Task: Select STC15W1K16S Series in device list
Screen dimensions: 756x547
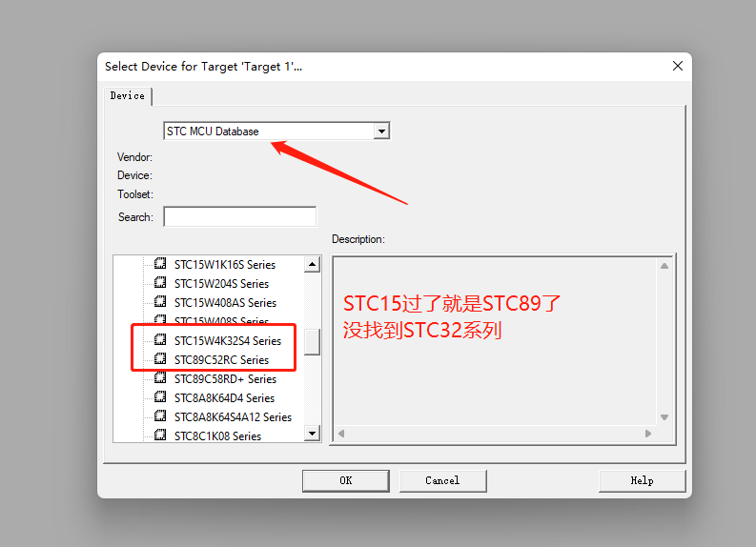Action: tap(225, 265)
